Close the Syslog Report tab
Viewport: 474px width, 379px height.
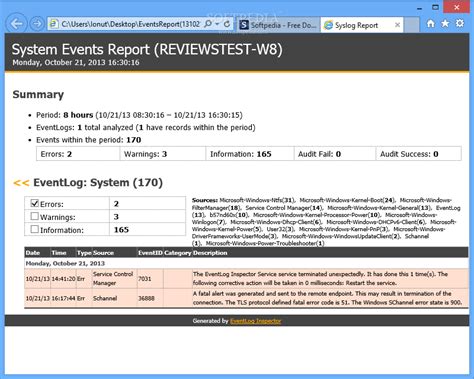(x=397, y=25)
